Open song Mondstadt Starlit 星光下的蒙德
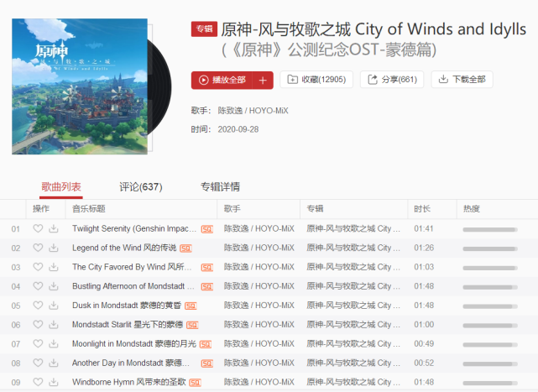Image resolution: width=538 pixels, height=392 pixels. point(128,325)
